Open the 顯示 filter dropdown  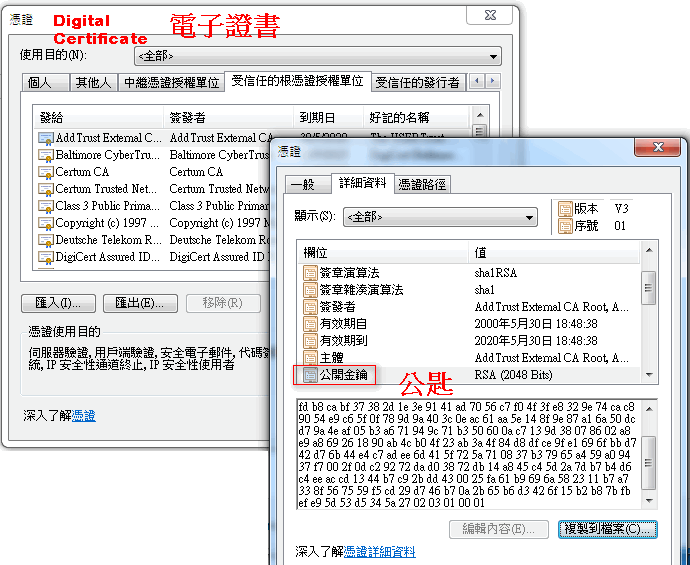[x=440, y=216]
